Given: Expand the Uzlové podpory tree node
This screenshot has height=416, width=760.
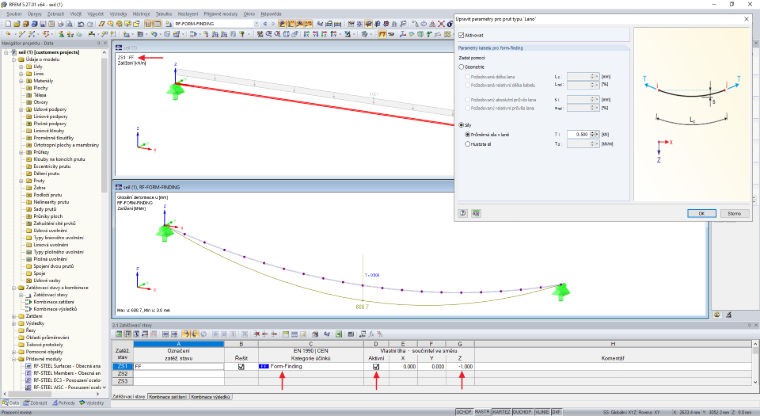Looking at the screenshot, I should point(21,110).
